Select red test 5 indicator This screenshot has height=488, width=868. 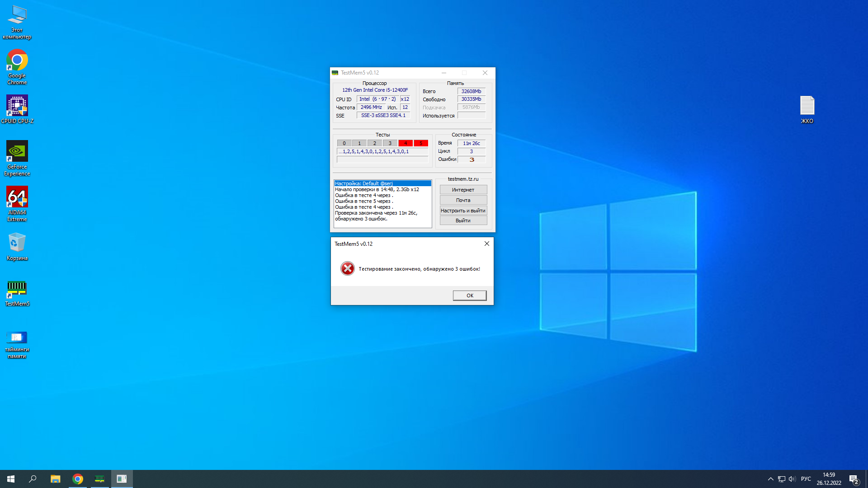421,143
